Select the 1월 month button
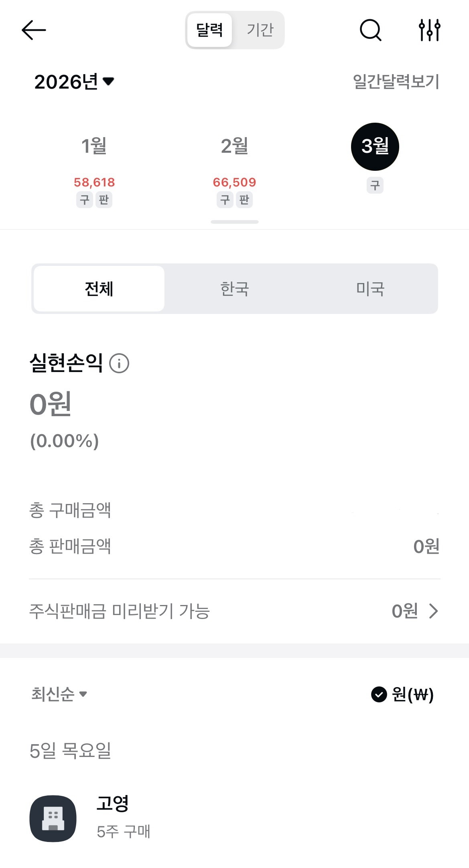This screenshot has width=469, height=868. click(x=94, y=146)
